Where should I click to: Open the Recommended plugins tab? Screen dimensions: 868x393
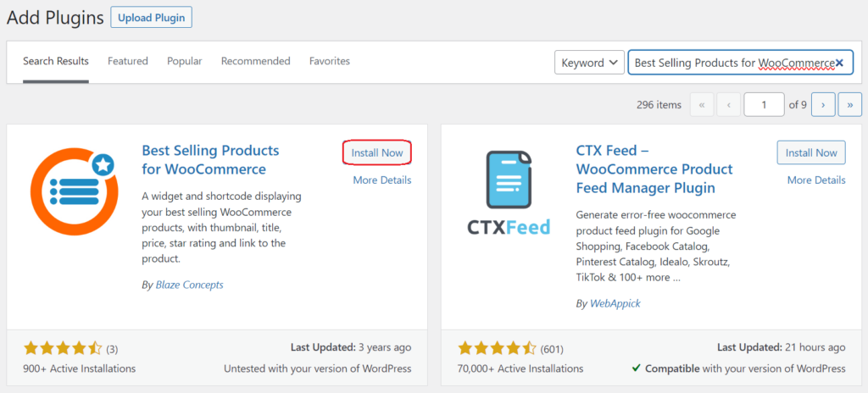tap(256, 61)
